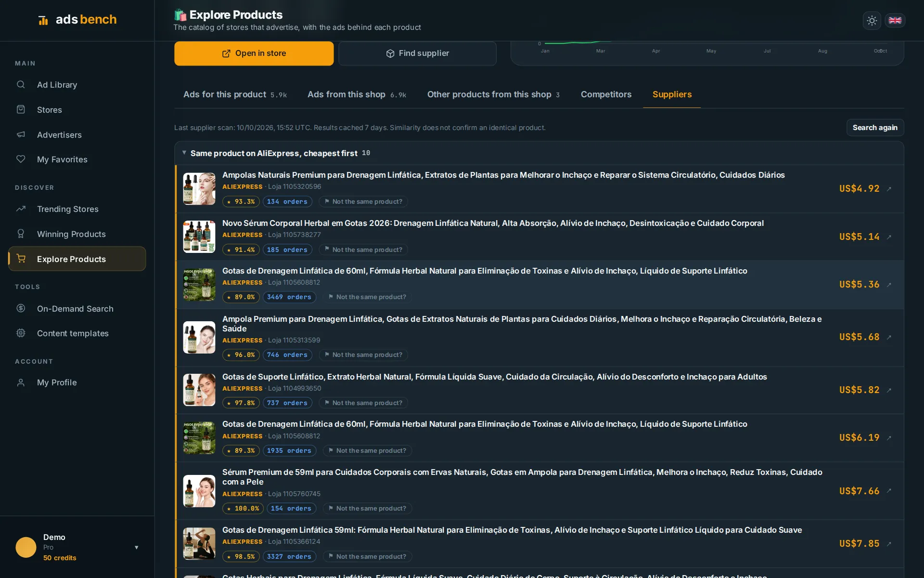This screenshot has height=578, width=924.
Task: Flag Not the same product for 3469 orders item
Action: pos(367,297)
